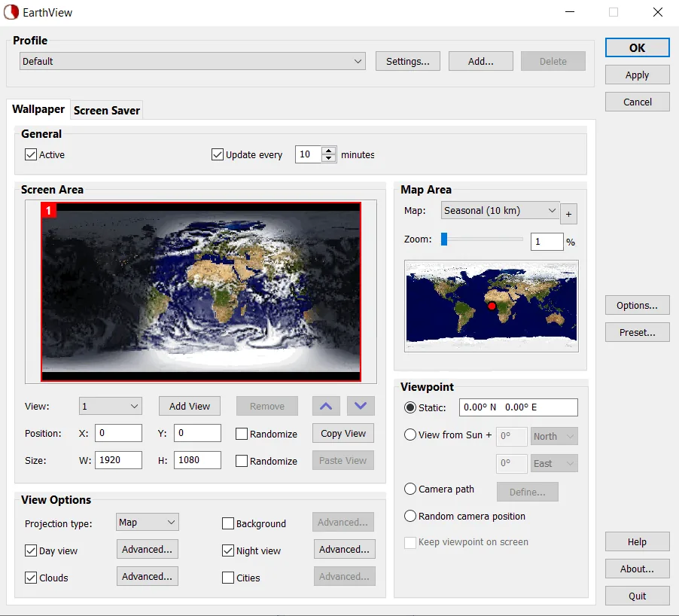Move view up with the up arrow
679x616 pixels.
click(x=326, y=406)
